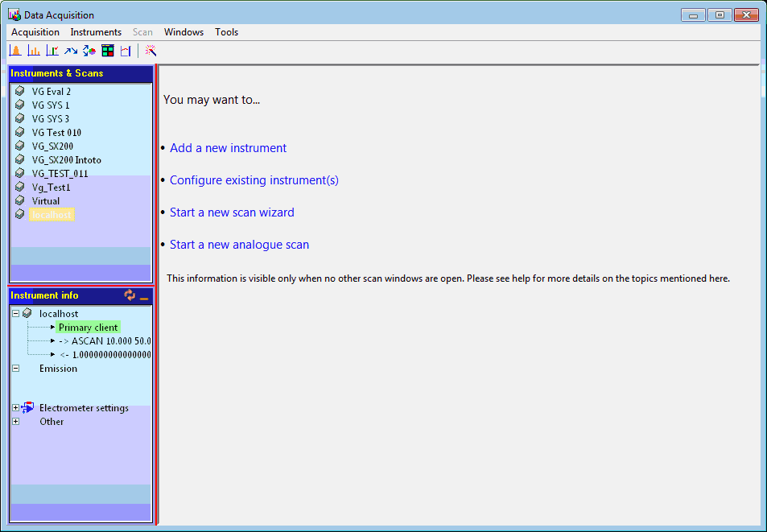767x532 pixels.
Task: Select Primary client in Instrument info tree
Action: [88, 328]
